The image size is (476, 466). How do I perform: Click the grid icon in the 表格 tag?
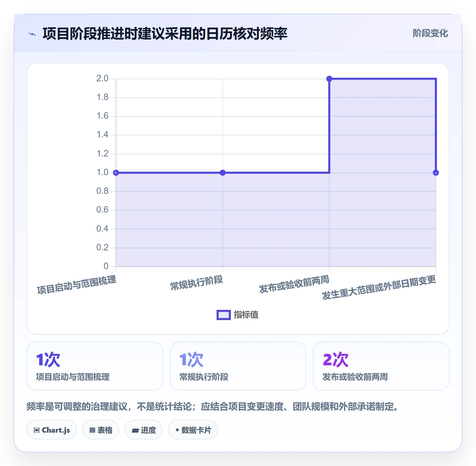[92, 430]
